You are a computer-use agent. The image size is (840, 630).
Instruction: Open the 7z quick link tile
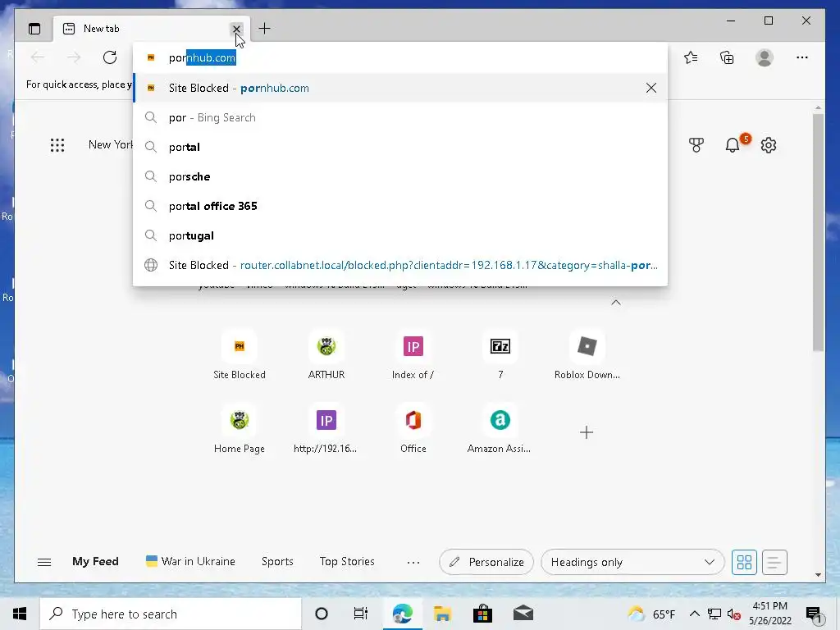tap(500, 354)
